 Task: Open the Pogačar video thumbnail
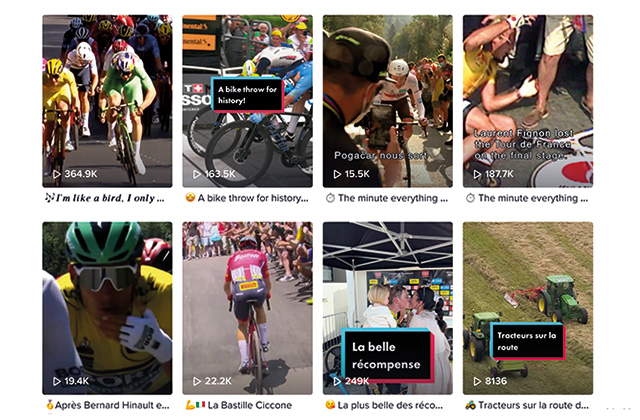[x=387, y=101]
